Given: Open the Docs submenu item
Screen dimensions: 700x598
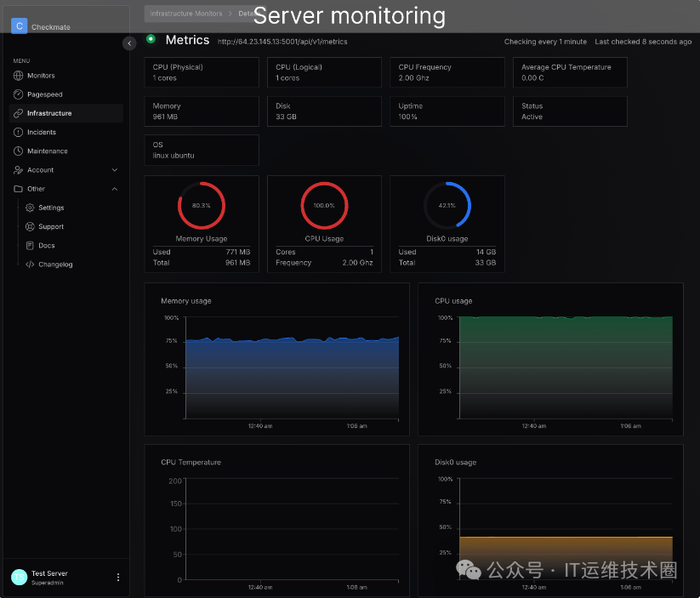Looking at the screenshot, I should click(x=71, y=246).
